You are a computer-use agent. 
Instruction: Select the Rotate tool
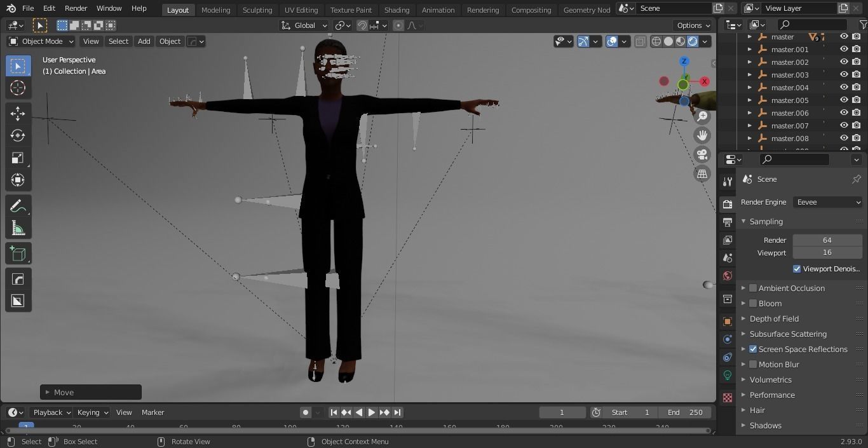(x=18, y=135)
